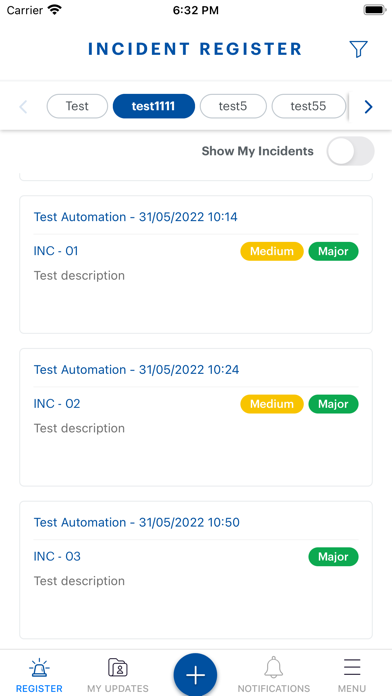This screenshot has height=696, width=392.
Task: Tap Medium badge on INC - 02
Action: tap(272, 404)
